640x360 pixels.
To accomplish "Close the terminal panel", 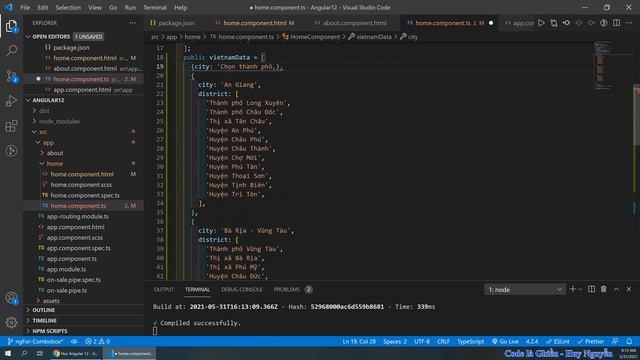I will [629, 289].
